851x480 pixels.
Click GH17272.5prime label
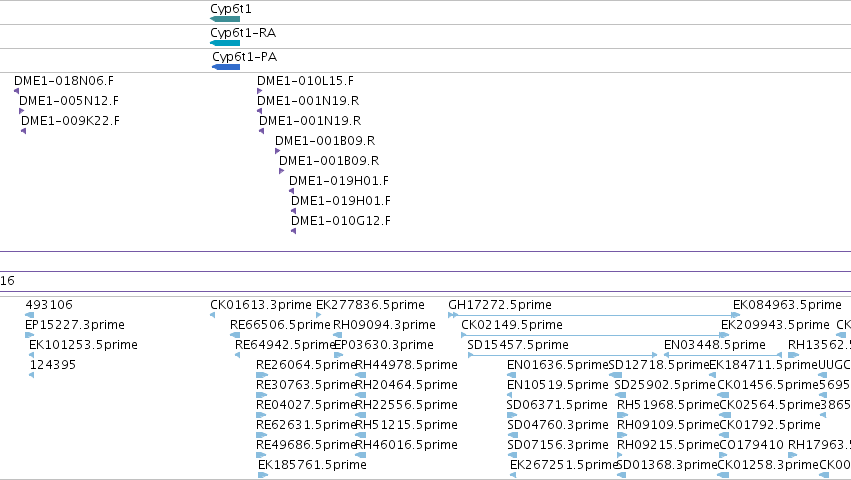pos(500,305)
